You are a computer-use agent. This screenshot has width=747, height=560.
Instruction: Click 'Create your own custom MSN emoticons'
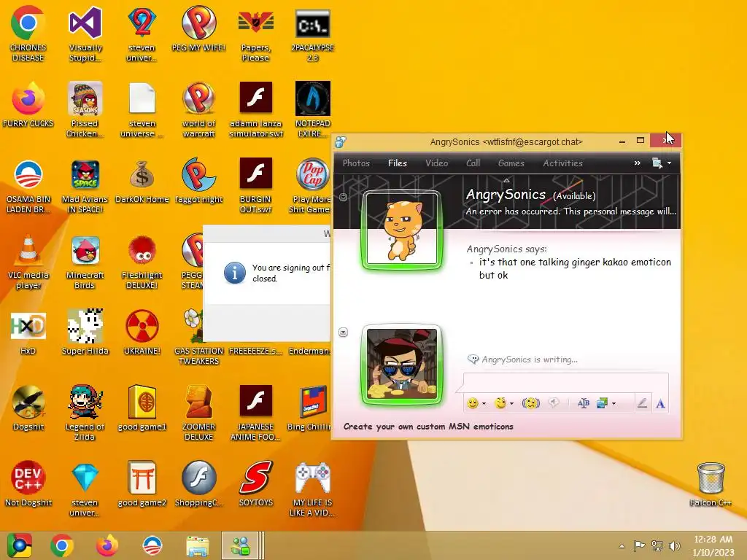(x=428, y=426)
